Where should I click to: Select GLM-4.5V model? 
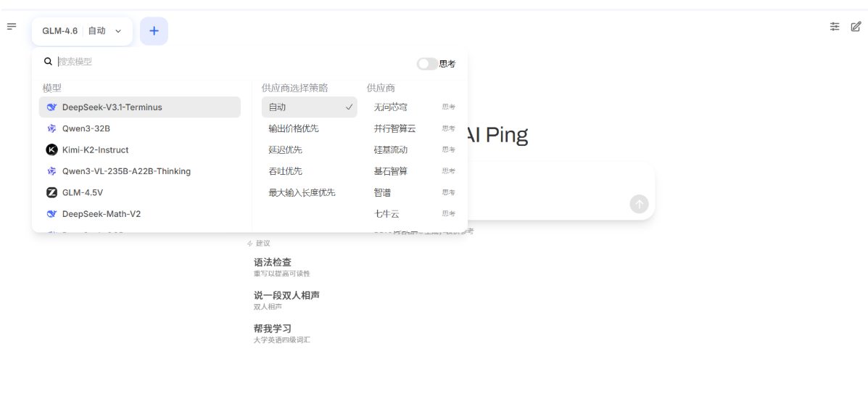point(139,193)
